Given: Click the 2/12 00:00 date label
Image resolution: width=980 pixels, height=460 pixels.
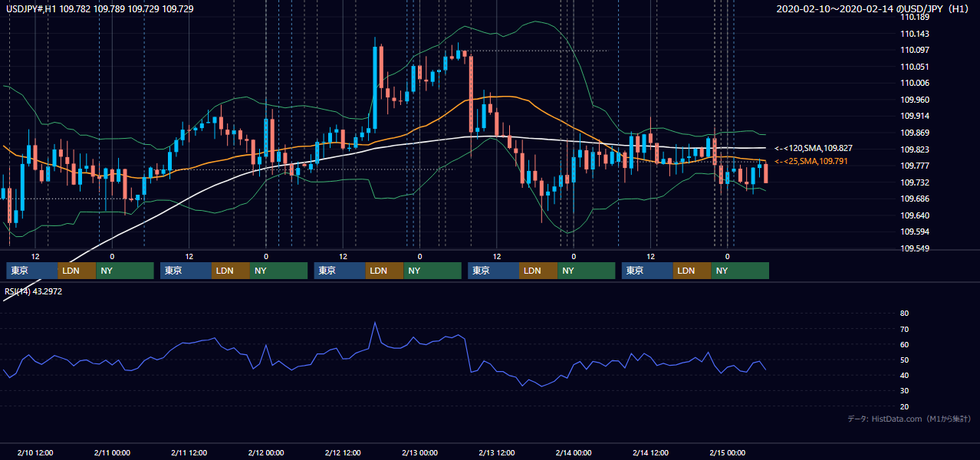Looking at the screenshot, I should click(x=266, y=452).
